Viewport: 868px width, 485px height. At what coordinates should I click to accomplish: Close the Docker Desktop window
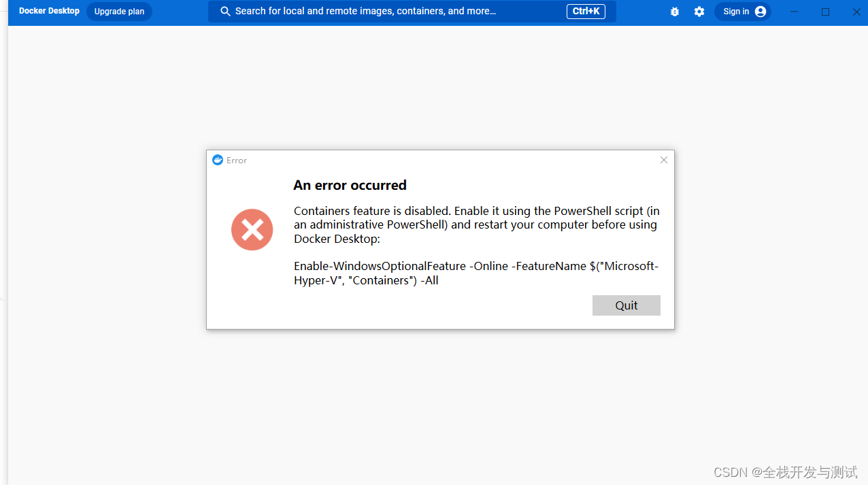point(856,12)
